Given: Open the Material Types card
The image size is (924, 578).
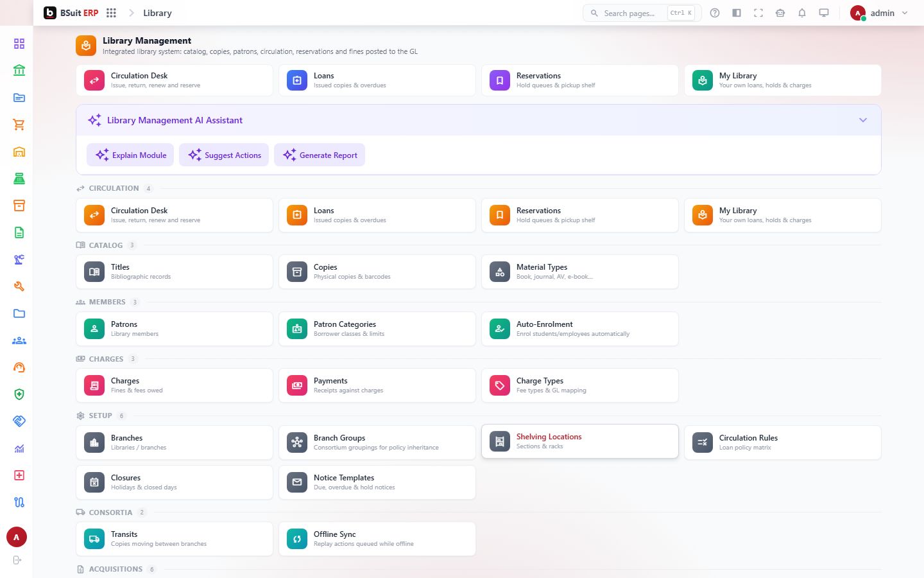Looking at the screenshot, I should [580, 272].
